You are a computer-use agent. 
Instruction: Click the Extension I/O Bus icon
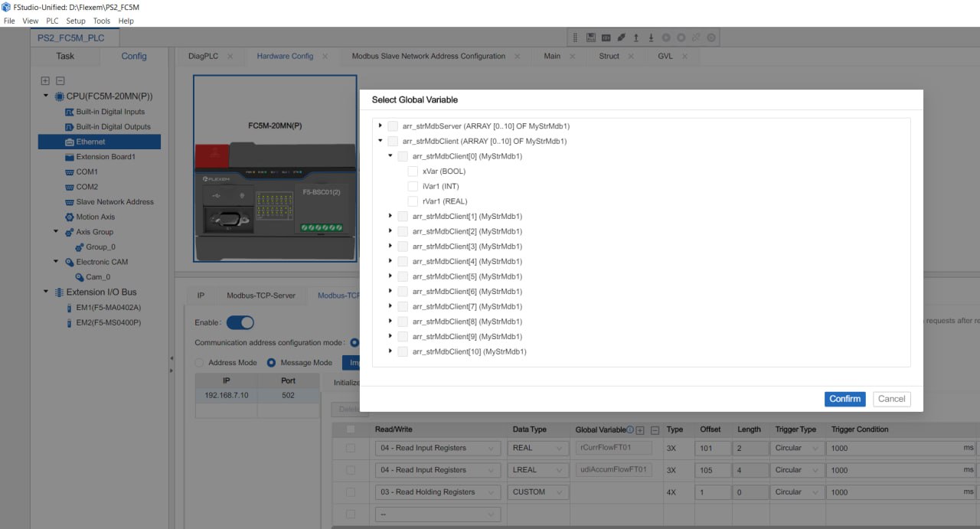pyautogui.click(x=59, y=292)
